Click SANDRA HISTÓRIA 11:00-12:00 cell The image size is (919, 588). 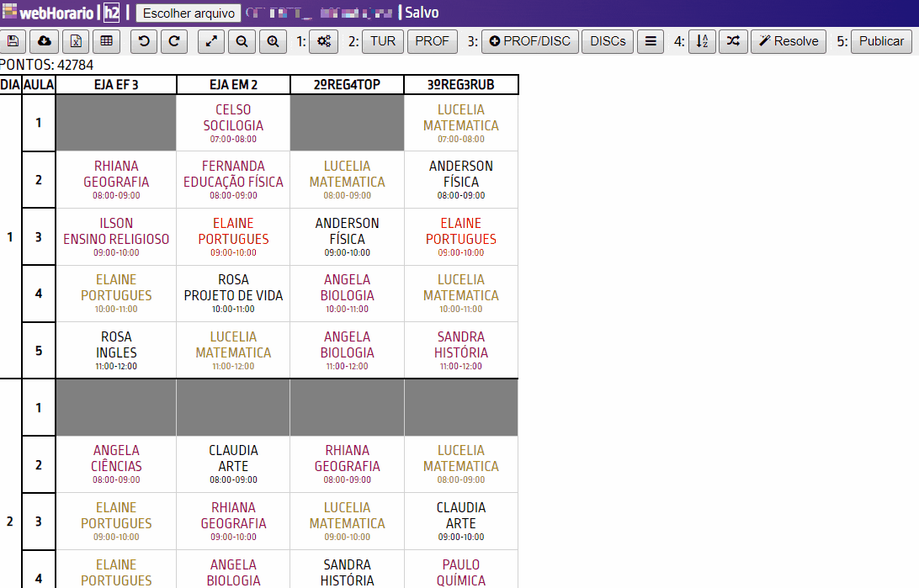(460, 350)
